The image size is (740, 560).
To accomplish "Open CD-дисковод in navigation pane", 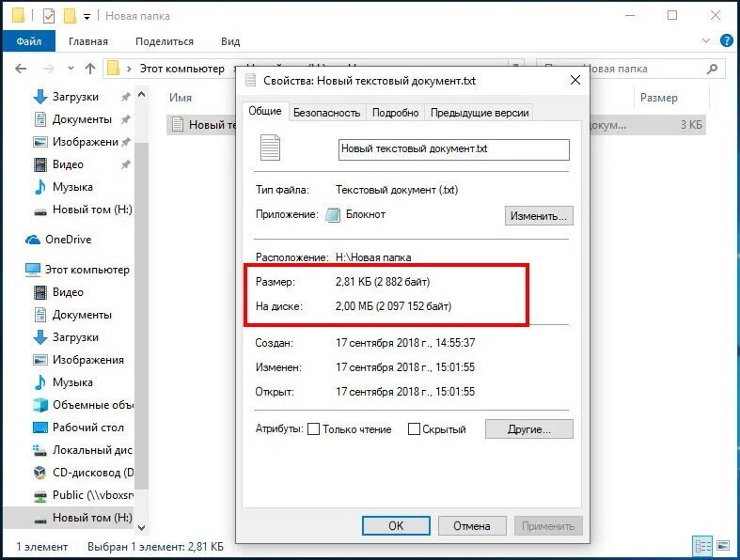I will [x=92, y=473].
